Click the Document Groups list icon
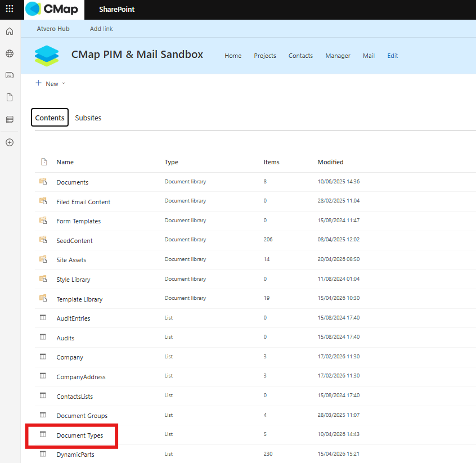Image resolution: width=476 pixels, height=463 pixels. coord(43,415)
